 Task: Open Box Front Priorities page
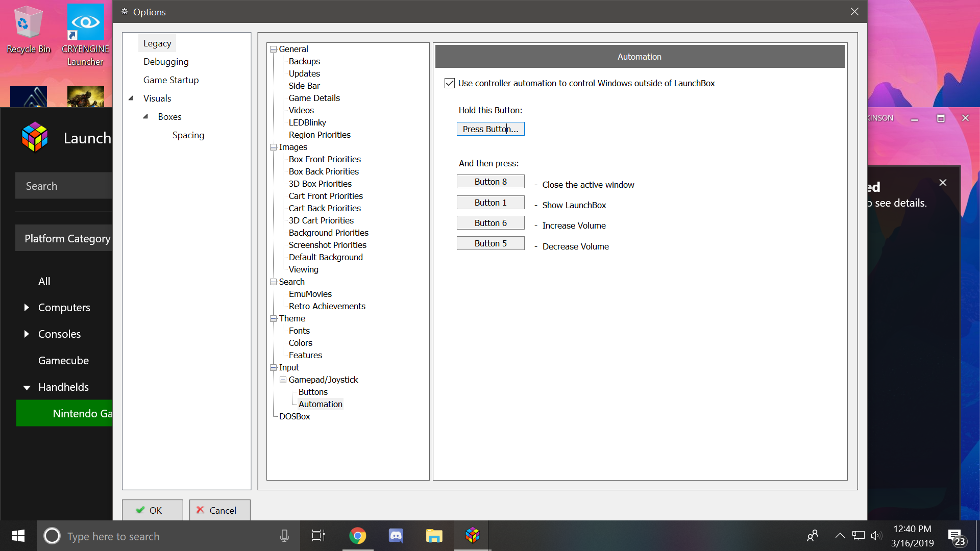pos(325,159)
